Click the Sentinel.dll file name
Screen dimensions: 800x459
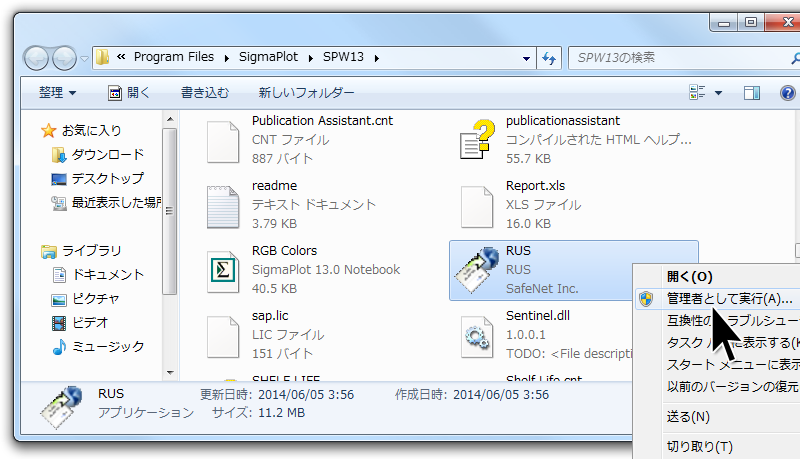pos(538,316)
